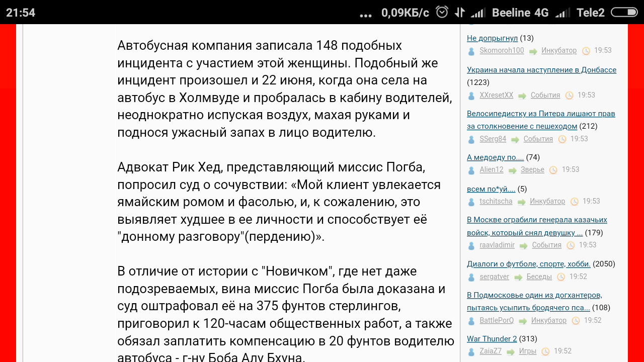Click the paragraph starting 'Адвокат Рик Хед'

click(279, 202)
